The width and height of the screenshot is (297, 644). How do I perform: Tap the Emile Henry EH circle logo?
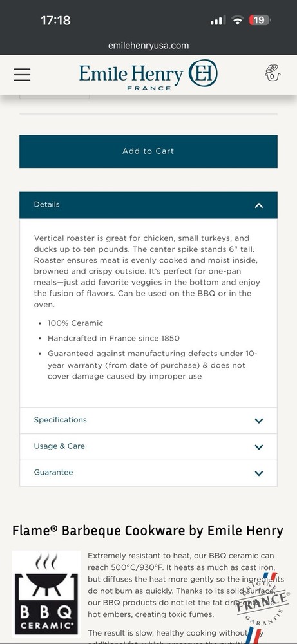tap(203, 73)
